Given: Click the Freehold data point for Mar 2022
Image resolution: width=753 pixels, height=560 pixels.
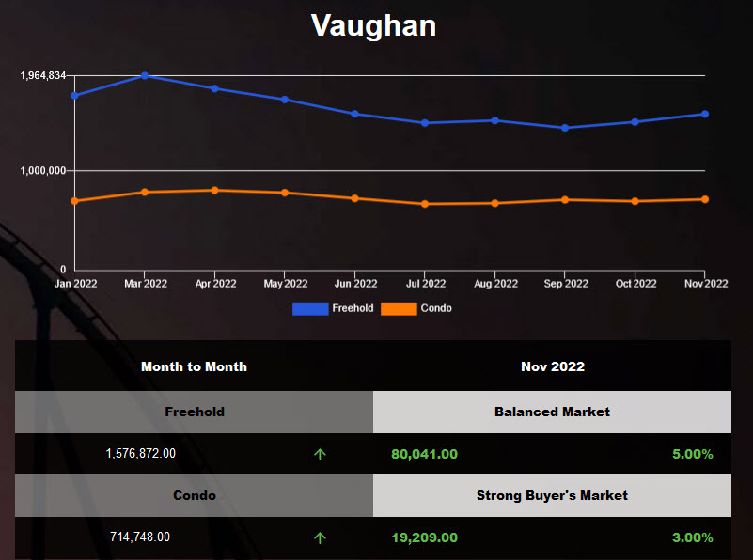Looking at the screenshot, I should pyautogui.click(x=145, y=75).
